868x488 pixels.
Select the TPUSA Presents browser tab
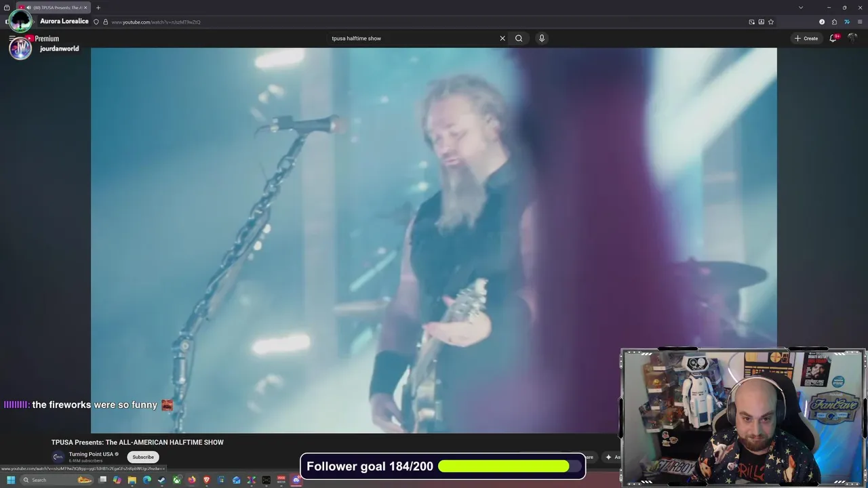[54, 7]
